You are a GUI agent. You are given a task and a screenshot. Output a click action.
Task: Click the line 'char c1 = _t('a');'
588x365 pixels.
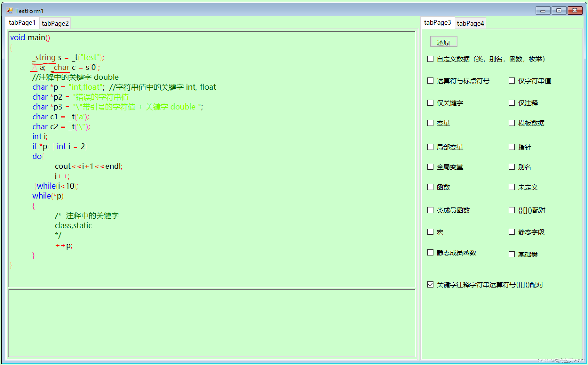click(x=61, y=117)
